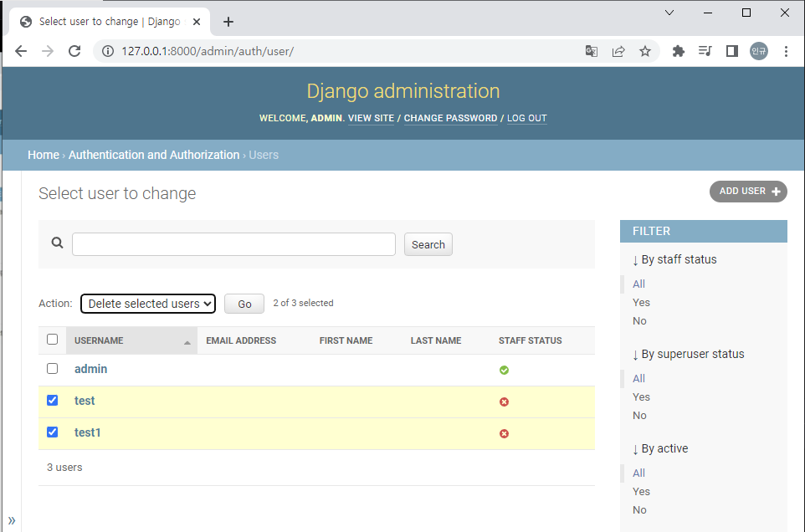This screenshot has height=532, width=805.
Task: Click the admin staff status green check
Action: point(504,370)
